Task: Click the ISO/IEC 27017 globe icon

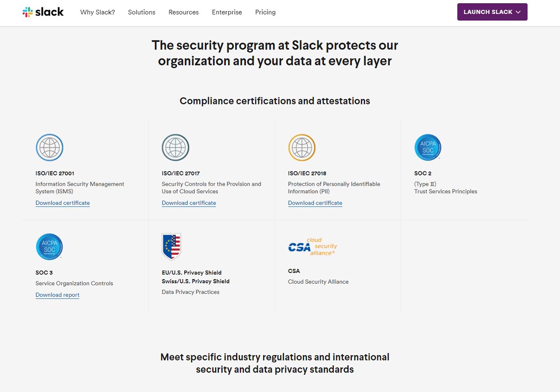Action: click(175, 147)
